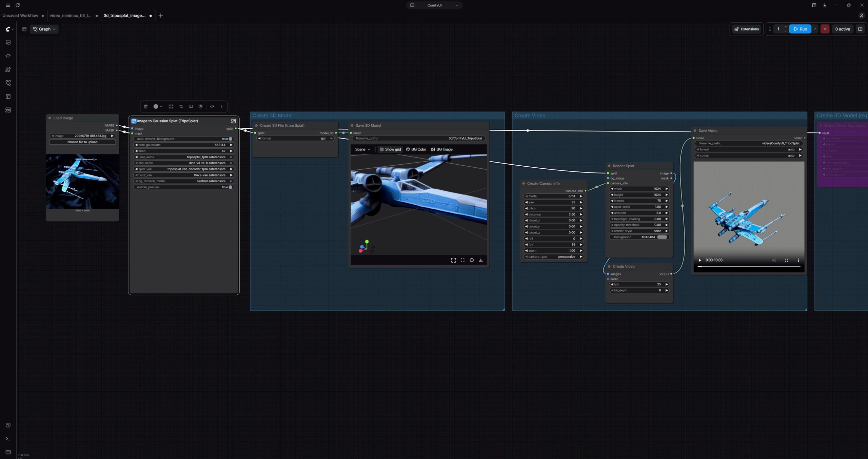Open the user account icon

coord(861,16)
